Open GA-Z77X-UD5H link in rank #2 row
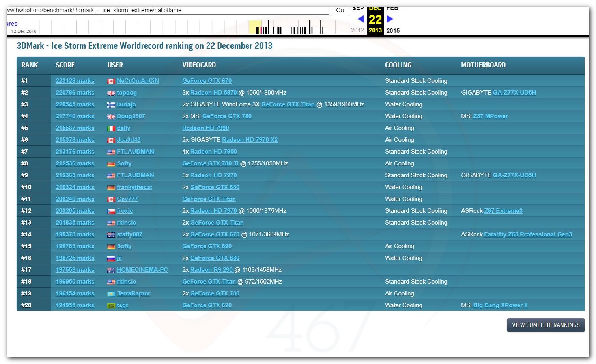Screen dimensions: 596x364 pos(514,93)
